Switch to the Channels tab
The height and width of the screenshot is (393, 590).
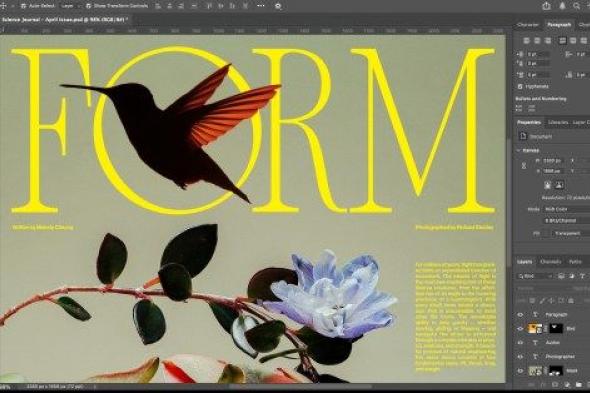click(x=550, y=262)
